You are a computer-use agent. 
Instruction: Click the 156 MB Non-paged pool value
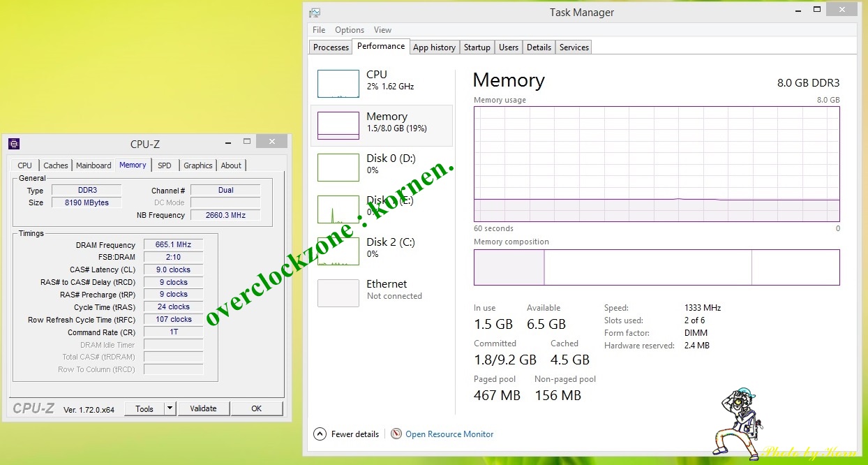(x=558, y=395)
